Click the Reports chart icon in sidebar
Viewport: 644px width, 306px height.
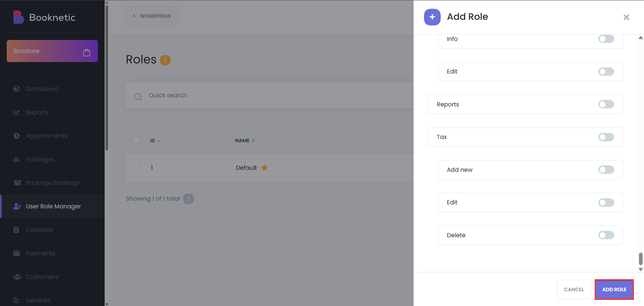tap(17, 112)
